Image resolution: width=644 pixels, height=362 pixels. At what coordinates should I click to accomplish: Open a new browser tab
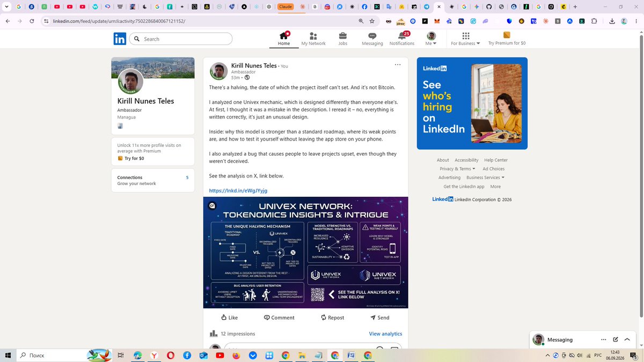pos(575,7)
